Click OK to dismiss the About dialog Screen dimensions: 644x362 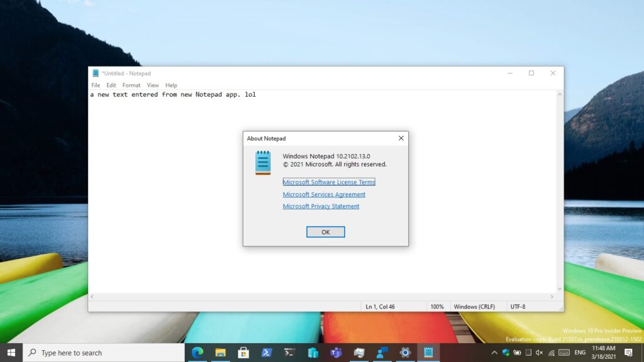coord(325,231)
